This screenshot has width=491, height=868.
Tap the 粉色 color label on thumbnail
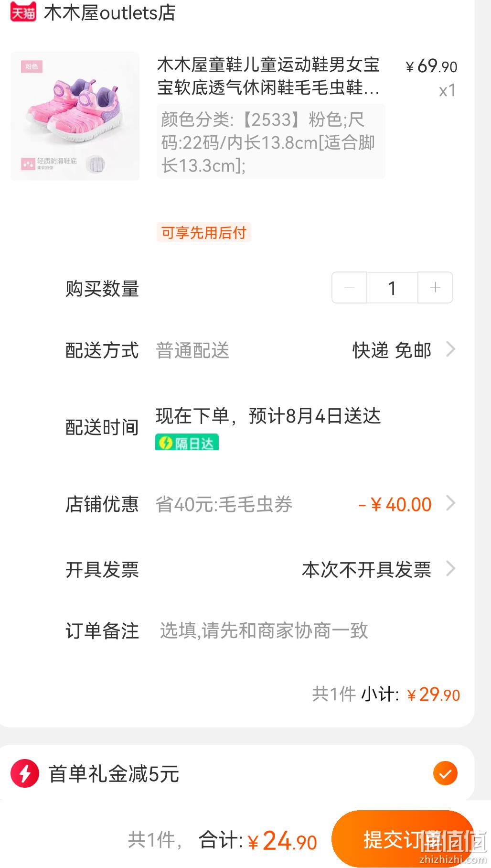32,66
